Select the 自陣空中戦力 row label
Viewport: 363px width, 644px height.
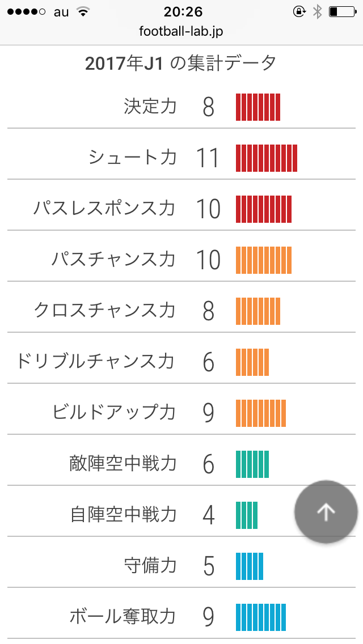(x=124, y=514)
